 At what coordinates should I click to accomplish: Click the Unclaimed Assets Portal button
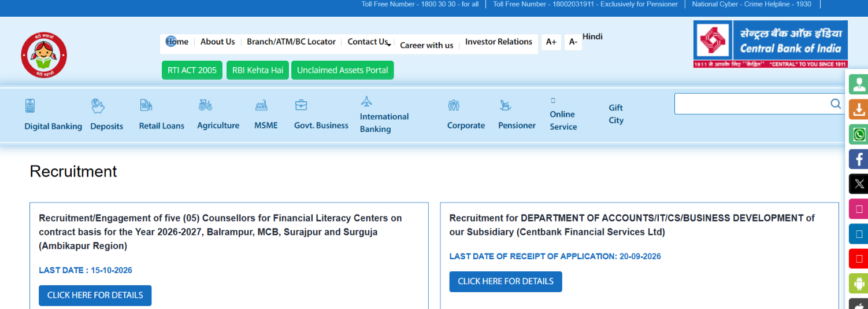tap(343, 70)
